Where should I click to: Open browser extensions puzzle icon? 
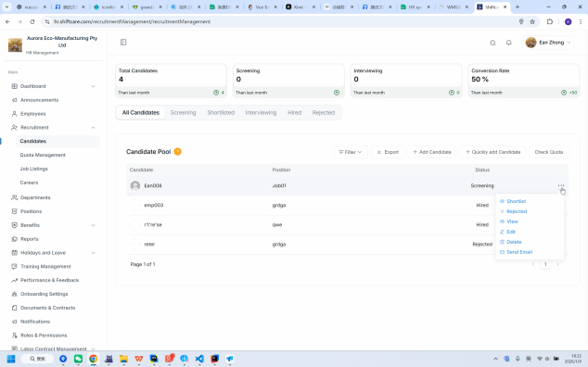coord(550,21)
